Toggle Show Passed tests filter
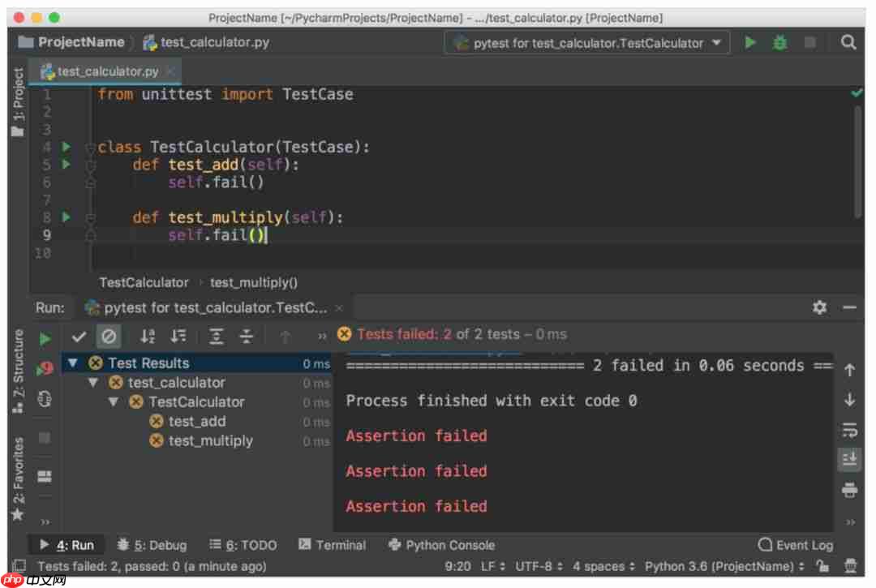The width and height of the screenshot is (876, 588). [x=79, y=336]
